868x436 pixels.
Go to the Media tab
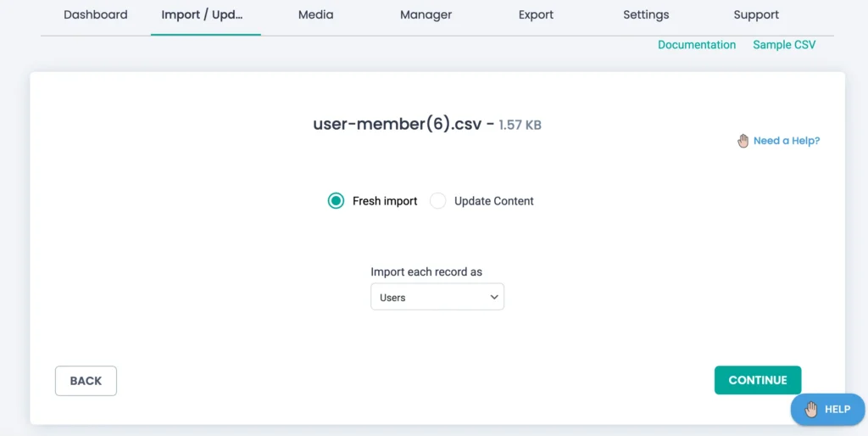coord(315,14)
